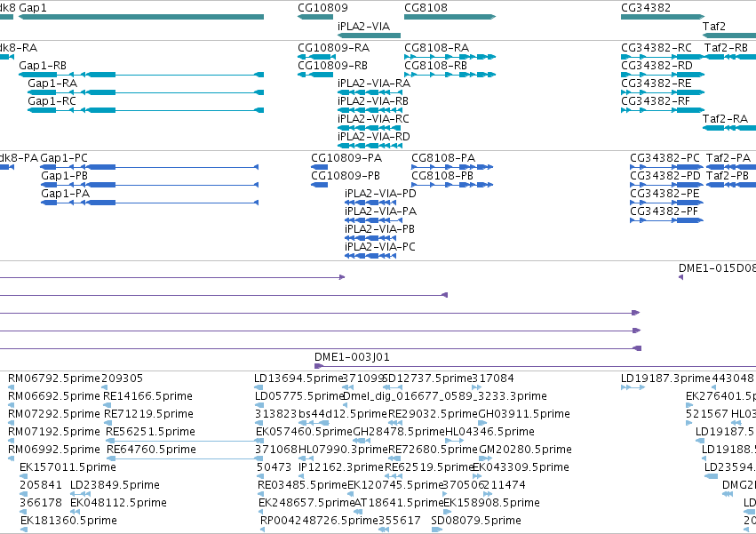Select protein label CG34382-PC

coord(664,158)
